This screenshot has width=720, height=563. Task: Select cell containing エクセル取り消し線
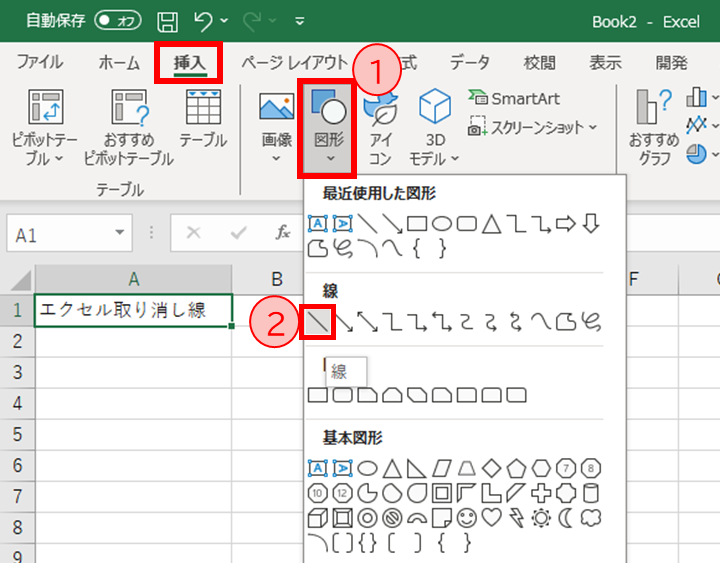click(134, 310)
